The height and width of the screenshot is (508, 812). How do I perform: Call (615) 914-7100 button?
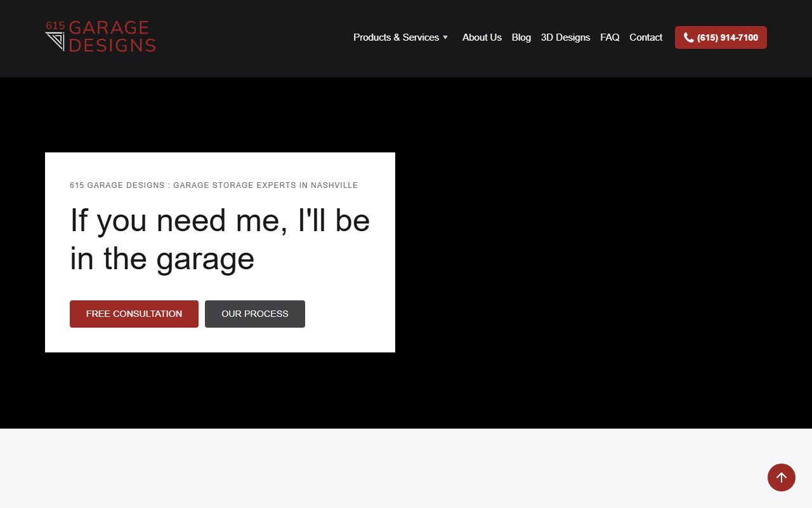coord(721,37)
